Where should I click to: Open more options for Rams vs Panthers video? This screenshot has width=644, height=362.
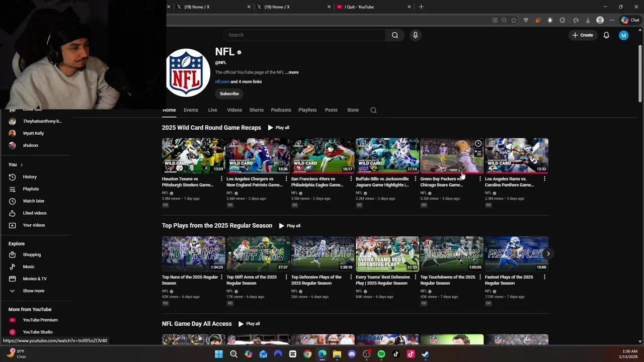pos(544,179)
